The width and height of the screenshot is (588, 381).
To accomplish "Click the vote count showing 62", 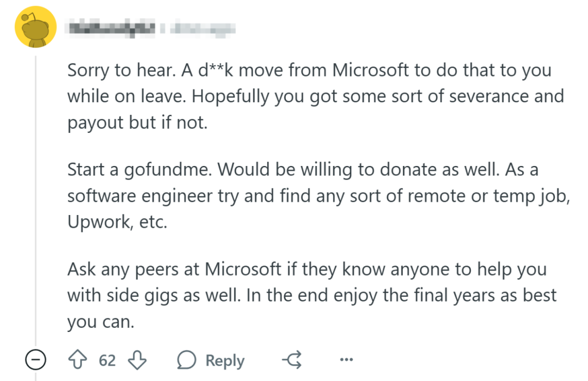I will [x=107, y=360].
